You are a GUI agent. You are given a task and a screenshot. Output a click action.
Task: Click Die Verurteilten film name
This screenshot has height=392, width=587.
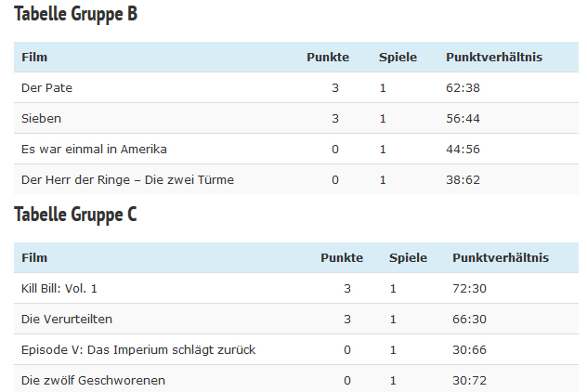[67, 319]
